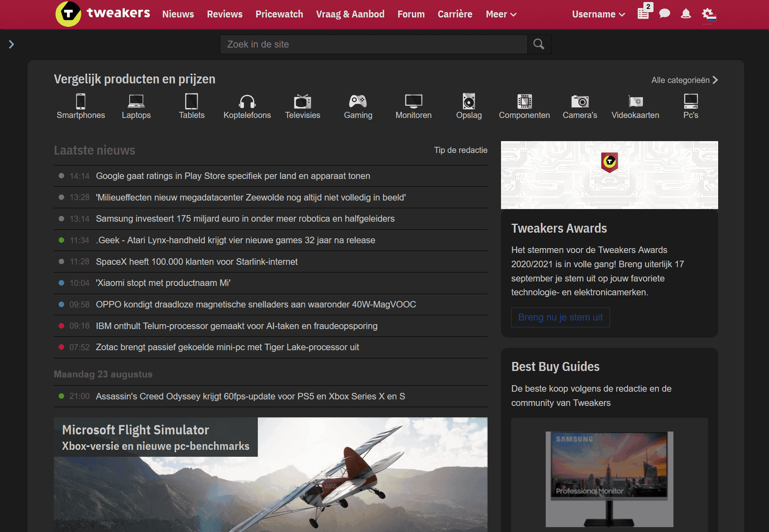Open the Samsung Professional Monitor thumbnail
The image size is (769, 532).
click(x=609, y=479)
